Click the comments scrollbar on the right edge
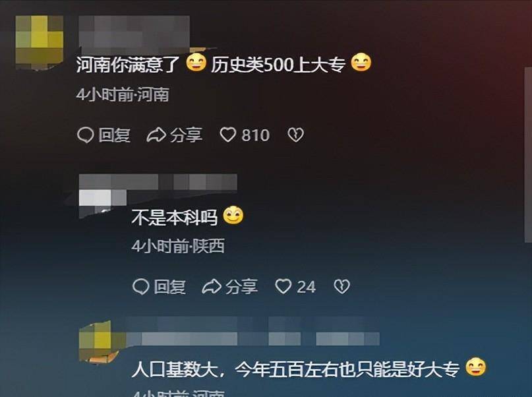Image resolution: width=532 pixels, height=397 pixels. tap(528, 155)
